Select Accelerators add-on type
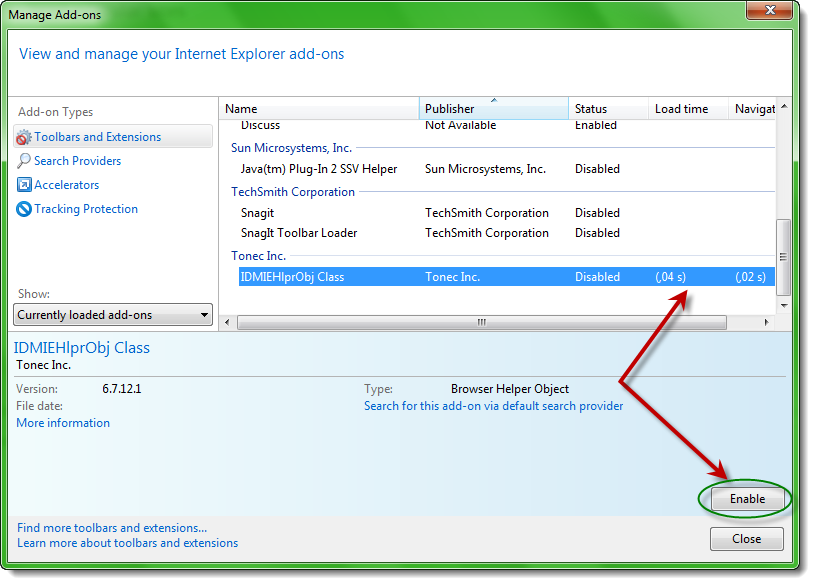Screen dimensions: 815x585 pyautogui.click(x=67, y=185)
